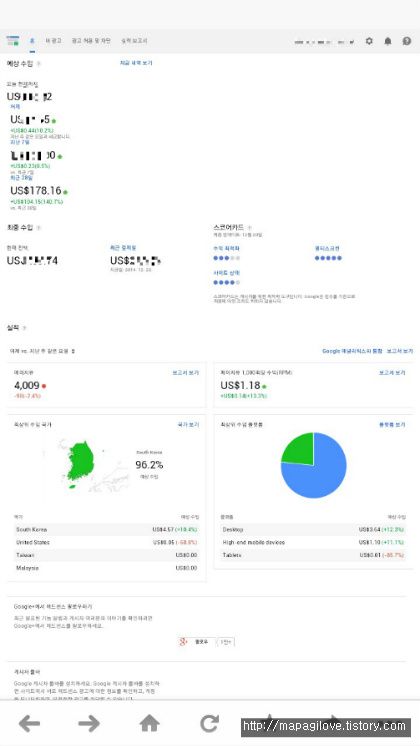Click the blue slice of the platform pie chart
This screenshot has height=746, width=420.
323,476
